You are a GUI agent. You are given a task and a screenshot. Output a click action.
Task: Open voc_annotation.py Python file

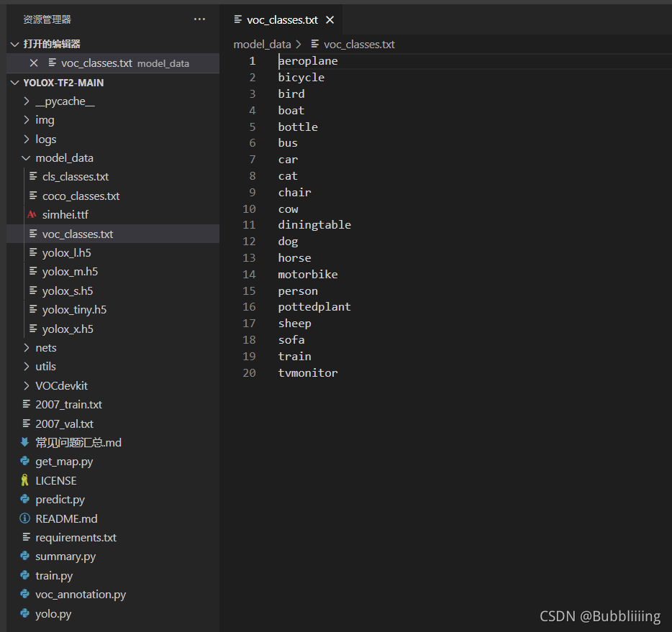click(81, 595)
